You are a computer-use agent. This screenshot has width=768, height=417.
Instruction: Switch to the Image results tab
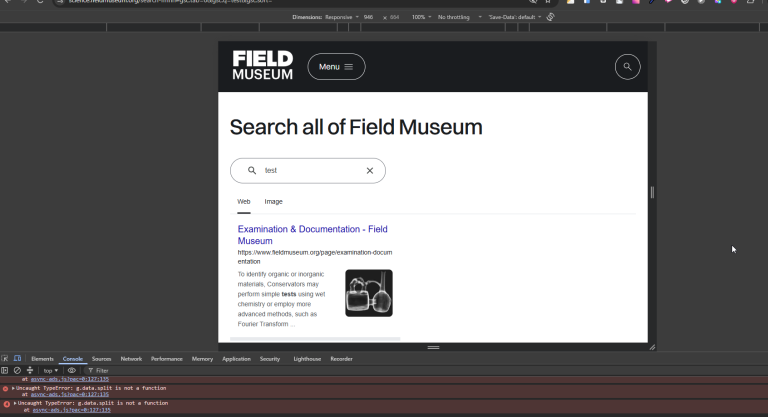pos(273,201)
